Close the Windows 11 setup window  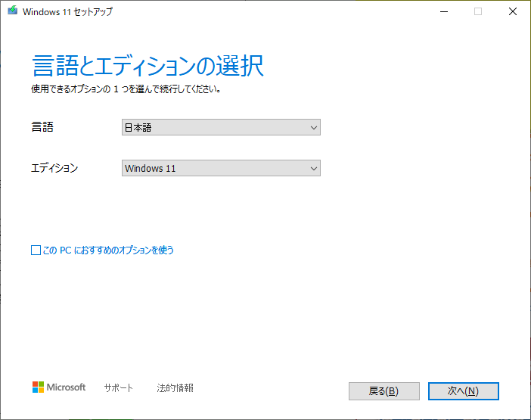(x=513, y=11)
